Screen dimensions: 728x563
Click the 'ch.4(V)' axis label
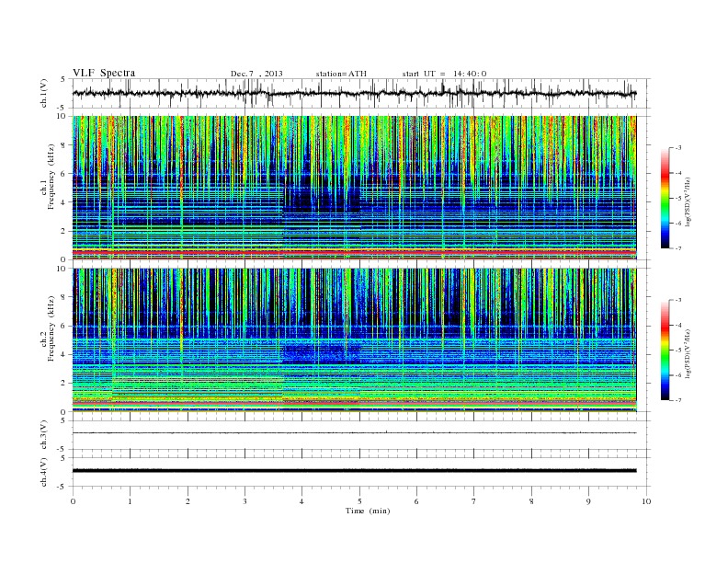pyautogui.click(x=44, y=472)
